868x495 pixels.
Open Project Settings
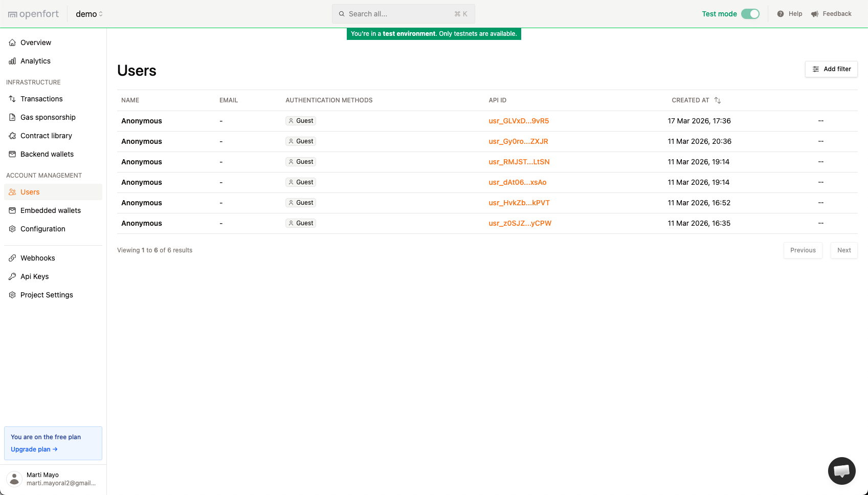coord(47,295)
